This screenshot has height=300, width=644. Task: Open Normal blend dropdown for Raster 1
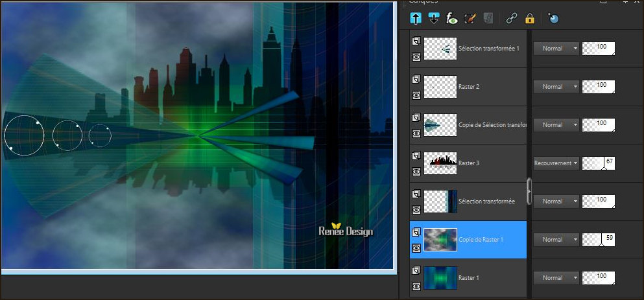click(x=556, y=277)
